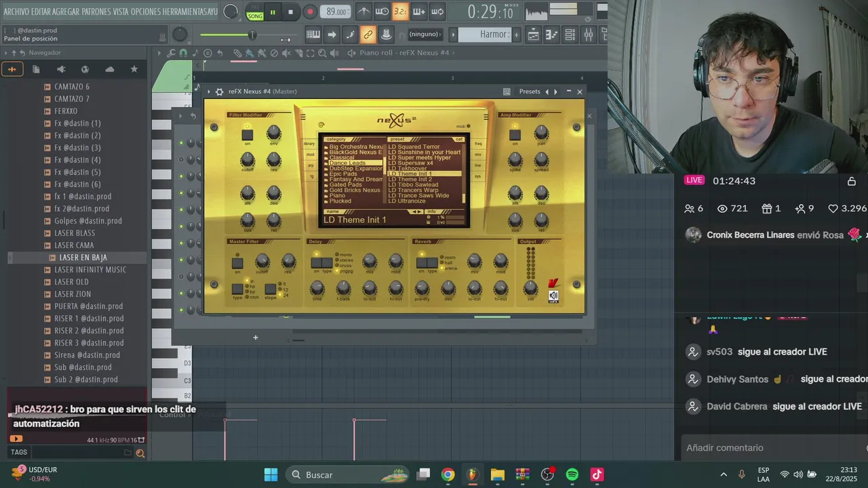Open the Nexus window options arrow
Image resolution: width=868 pixels, height=488 pixels.
[210, 91]
